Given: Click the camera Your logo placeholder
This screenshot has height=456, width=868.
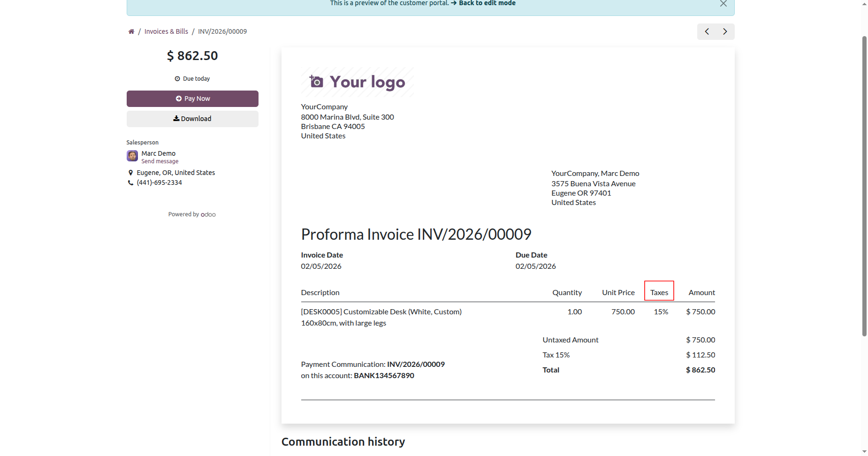Looking at the screenshot, I should pos(358,82).
